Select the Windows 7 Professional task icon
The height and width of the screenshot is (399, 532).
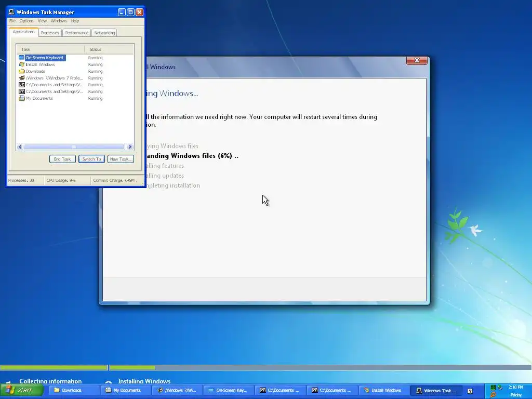coord(22,78)
